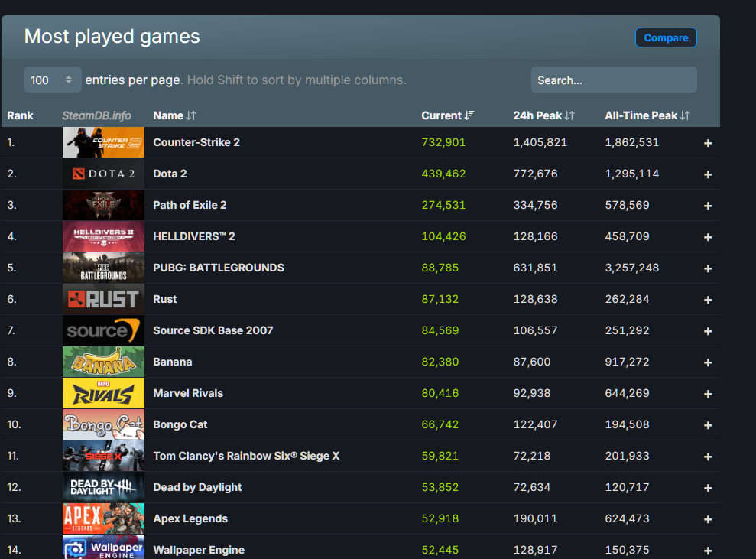756x559 pixels.
Task: Open PUBG: BATTLEGROUNDS name link
Action: point(219,268)
